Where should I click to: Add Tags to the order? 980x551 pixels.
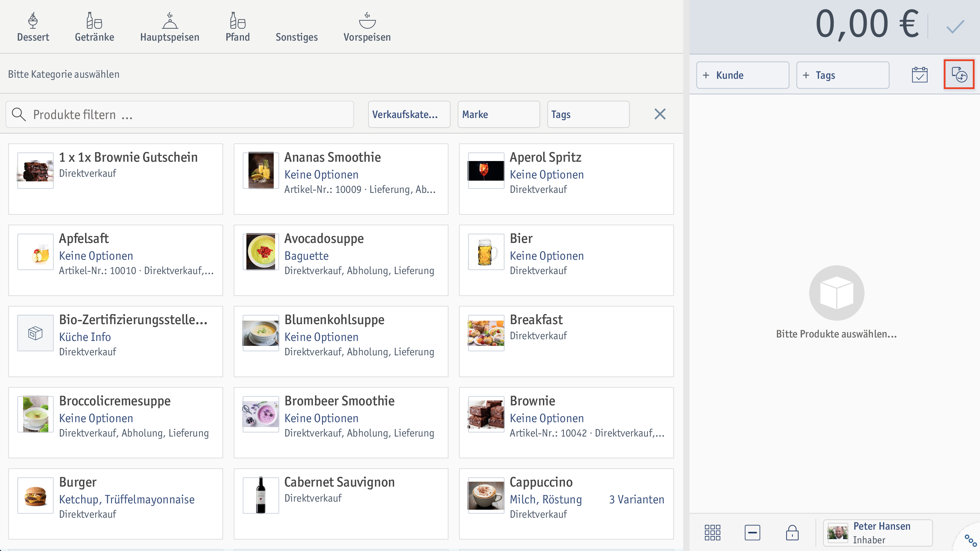843,75
